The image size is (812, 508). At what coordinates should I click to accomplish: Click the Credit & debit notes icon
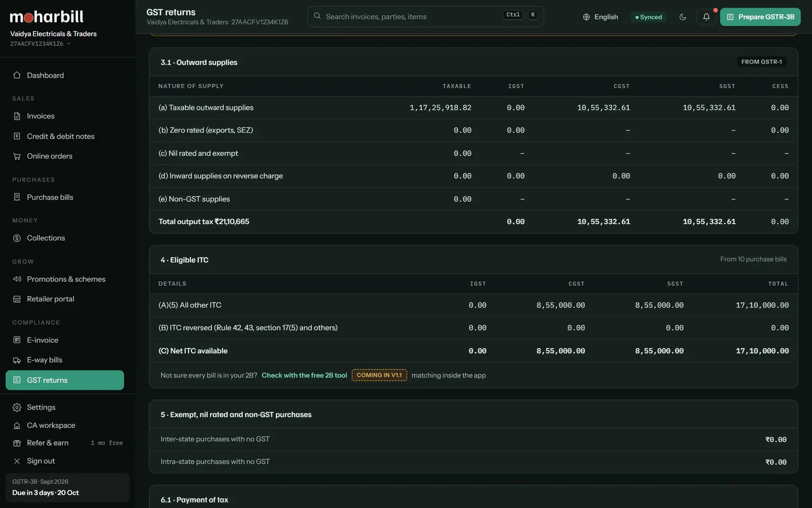click(x=17, y=136)
